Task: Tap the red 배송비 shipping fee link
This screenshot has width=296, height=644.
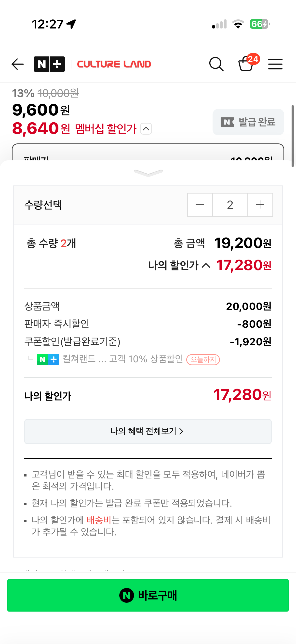Action: (x=99, y=520)
